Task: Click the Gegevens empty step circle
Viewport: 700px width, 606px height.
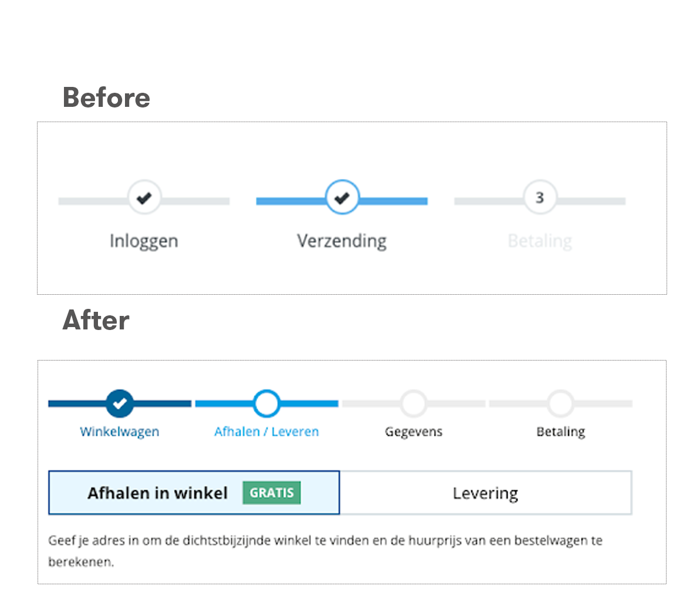Action: [414, 403]
